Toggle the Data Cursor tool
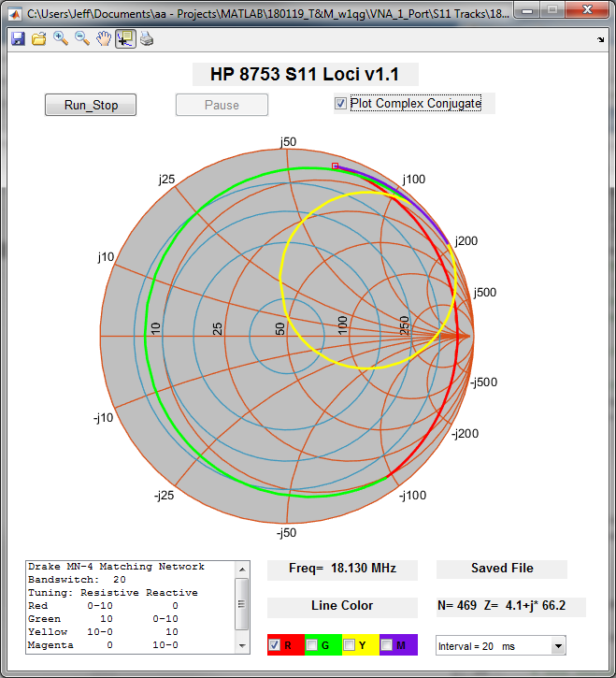The width and height of the screenshot is (616, 678). point(125,39)
